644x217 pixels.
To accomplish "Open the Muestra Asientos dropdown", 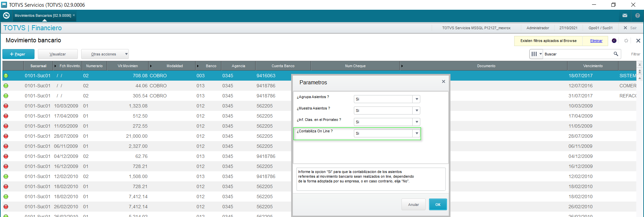I will point(417,111).
